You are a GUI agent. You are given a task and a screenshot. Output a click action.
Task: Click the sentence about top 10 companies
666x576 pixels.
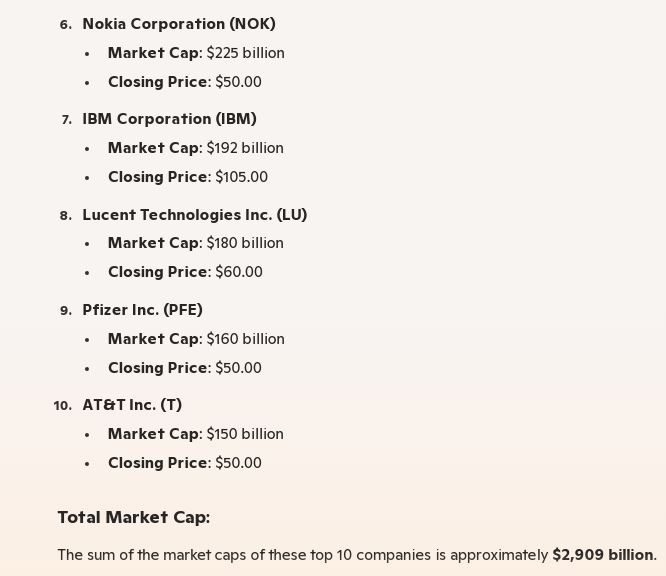point(300,555)
